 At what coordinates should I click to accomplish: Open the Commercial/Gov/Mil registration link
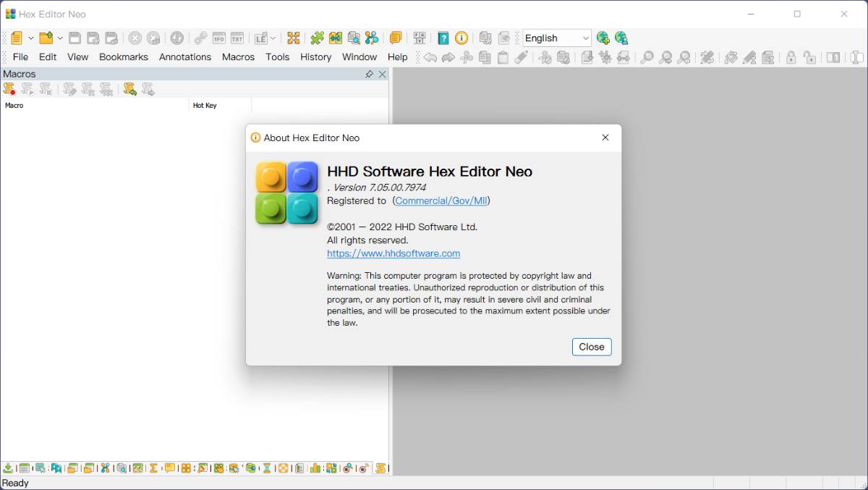click(441, 200)
